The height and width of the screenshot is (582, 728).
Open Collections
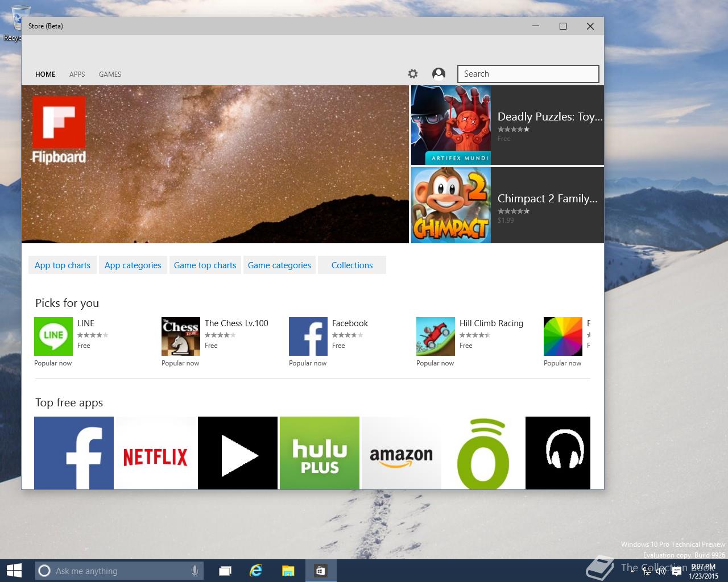tap(352, 265)
